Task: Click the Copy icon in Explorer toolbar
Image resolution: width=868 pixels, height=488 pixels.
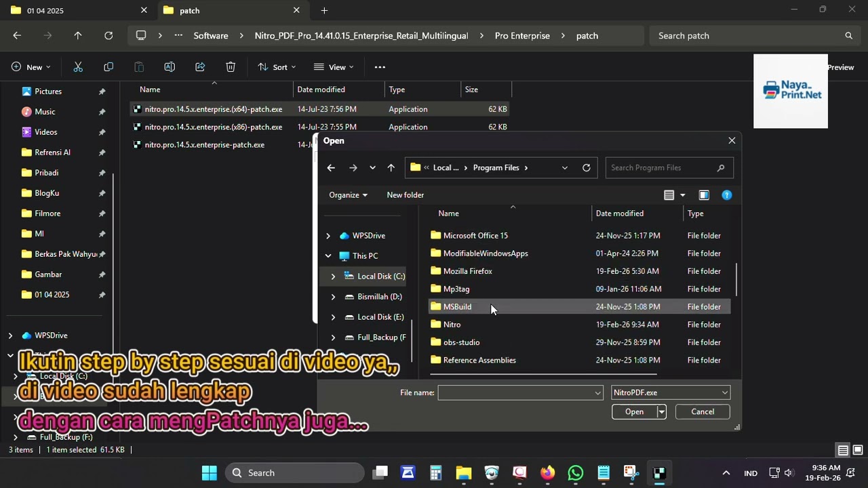Action: click(108, 67)
